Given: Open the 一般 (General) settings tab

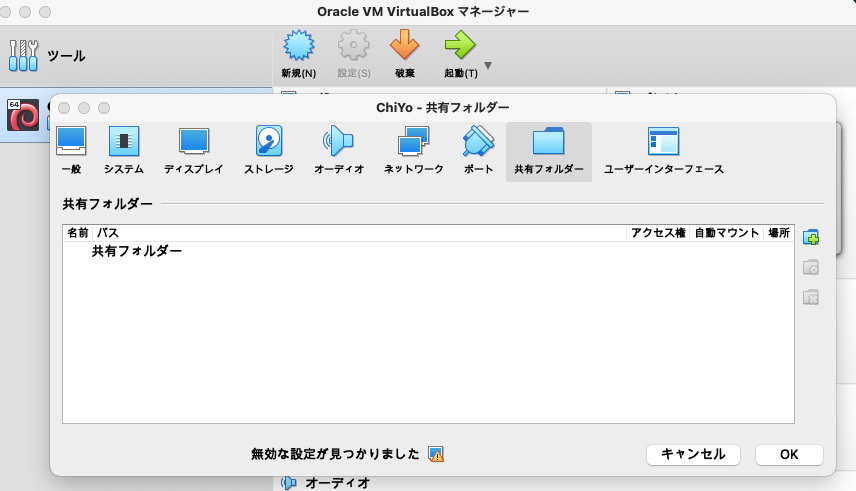Looking at the screenshot, I should pyautogui.click(x=71, y=151).
